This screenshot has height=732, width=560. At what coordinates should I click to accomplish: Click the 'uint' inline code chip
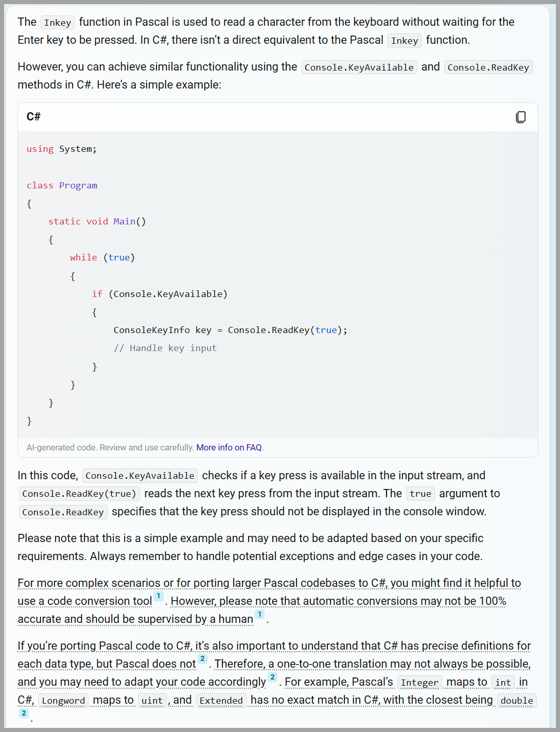[x=152, y=701]
